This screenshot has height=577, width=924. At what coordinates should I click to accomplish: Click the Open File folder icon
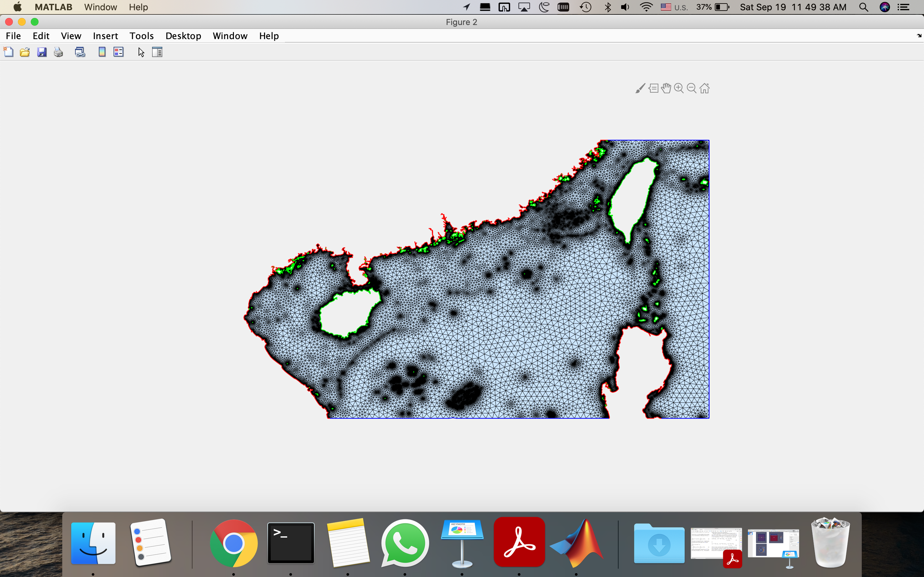tap(25, 52)
